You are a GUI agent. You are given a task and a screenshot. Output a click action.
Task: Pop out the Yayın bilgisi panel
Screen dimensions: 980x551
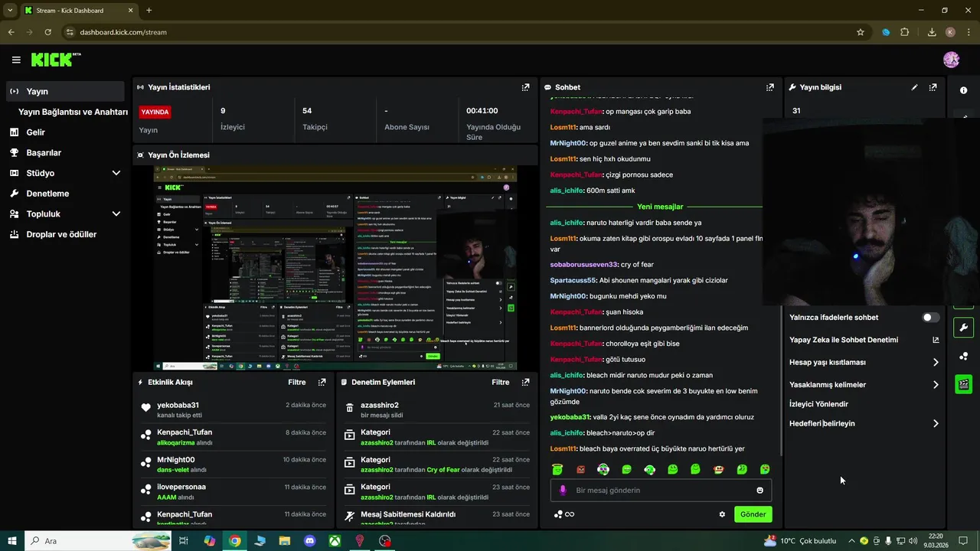click(x=933, y=87)
